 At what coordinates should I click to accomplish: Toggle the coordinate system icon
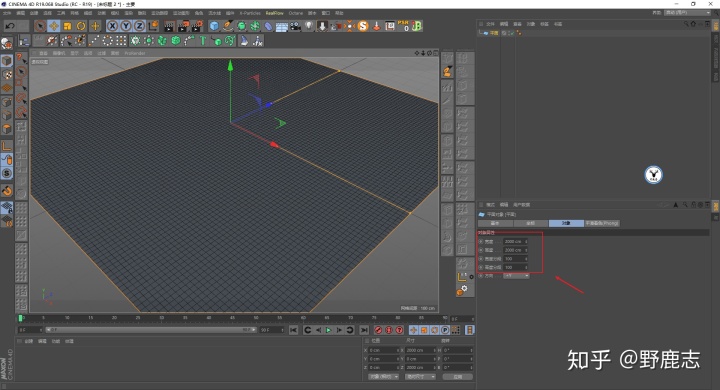point(153,26)
